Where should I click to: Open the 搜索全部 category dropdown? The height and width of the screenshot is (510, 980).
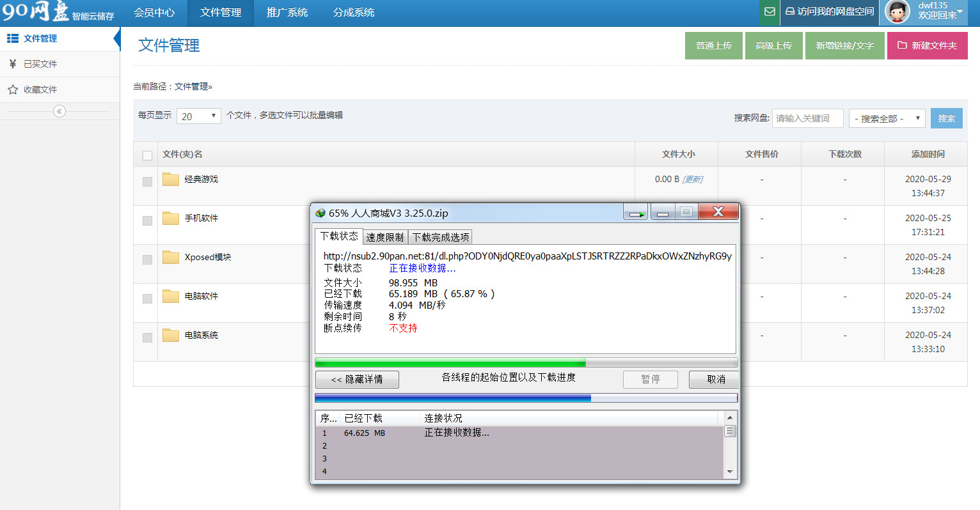[x=887, y=118]
